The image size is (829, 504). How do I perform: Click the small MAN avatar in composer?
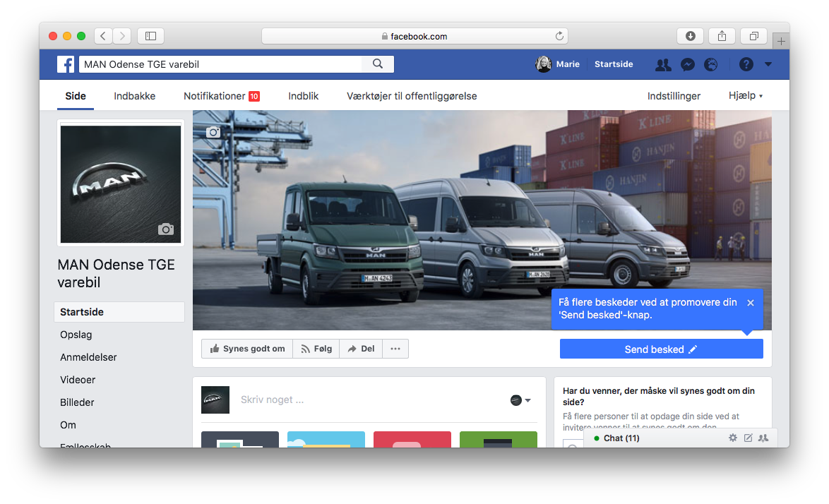(x=215, y=400)
